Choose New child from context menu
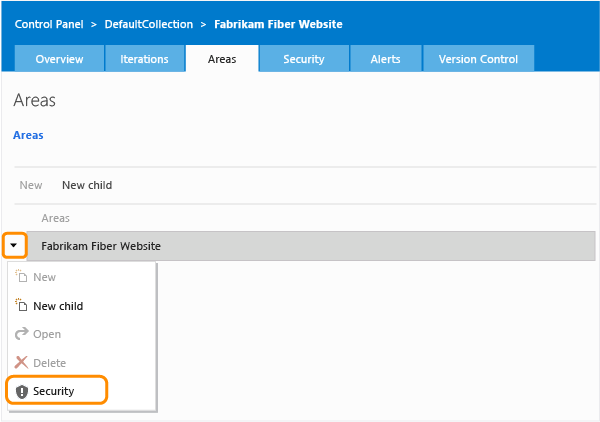The width and height of the screenshot is (600, 422). (58, 306)
